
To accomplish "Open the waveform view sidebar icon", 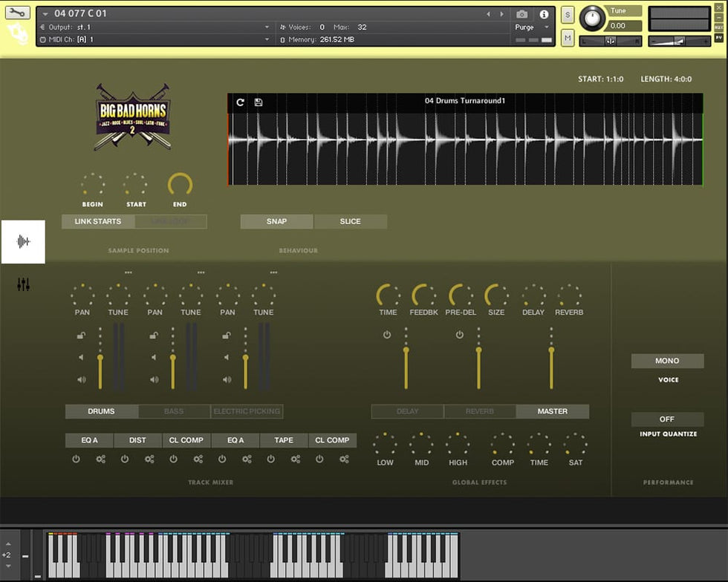I will click(23, 241).
